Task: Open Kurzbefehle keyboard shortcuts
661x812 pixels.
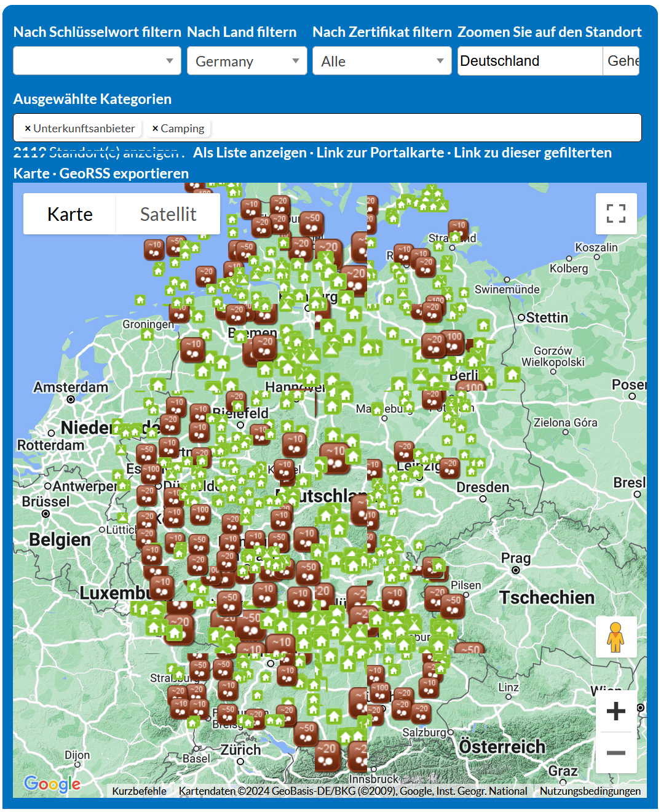Action: point(139,791)
